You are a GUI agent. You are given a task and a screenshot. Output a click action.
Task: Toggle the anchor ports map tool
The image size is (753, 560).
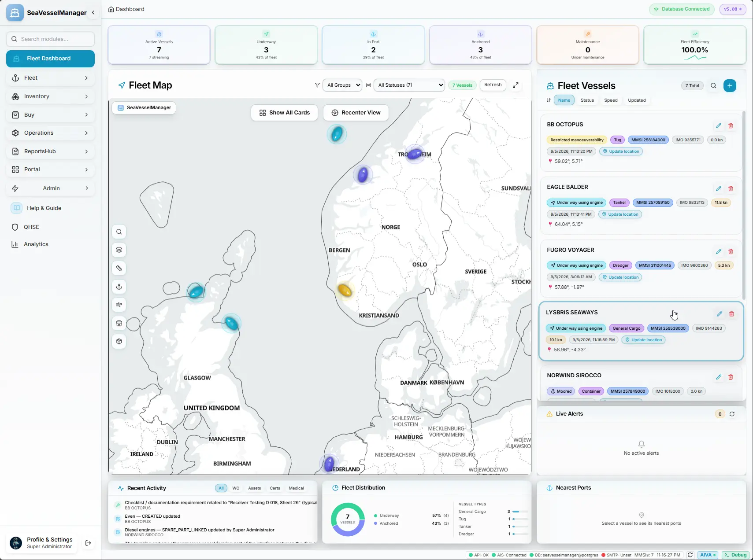click(x=119, y=287)
